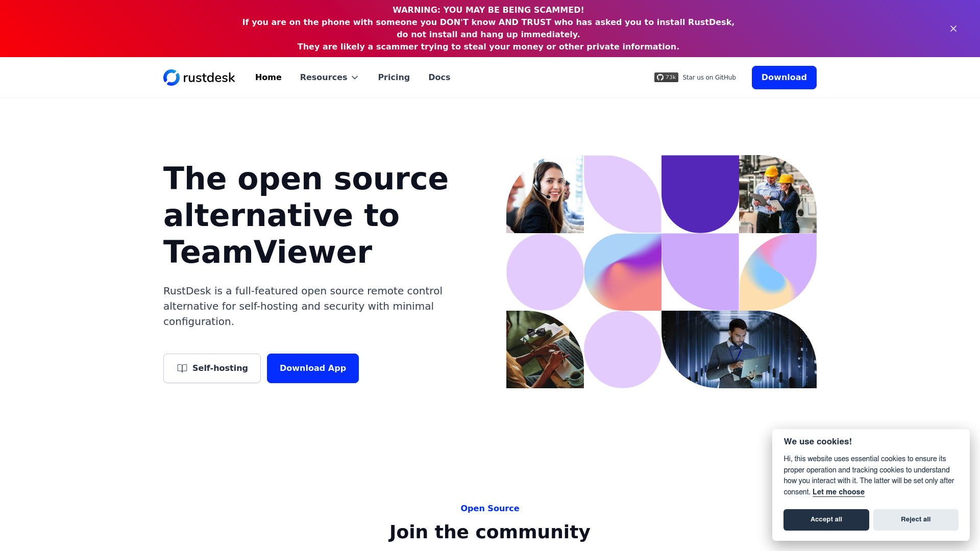The width and height of the screenshot is (980, 551).
Task: Select the Docs menu item
Action: [439, 77]
